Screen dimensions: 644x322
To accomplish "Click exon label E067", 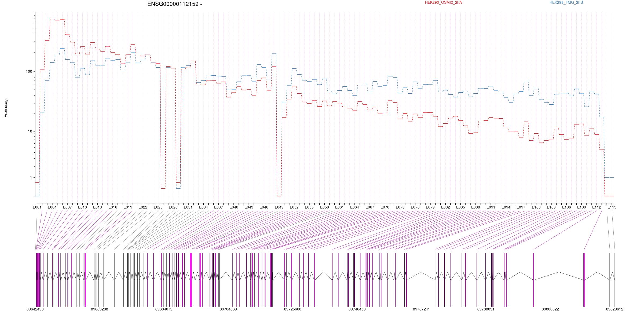I will [x=370, y=207].
